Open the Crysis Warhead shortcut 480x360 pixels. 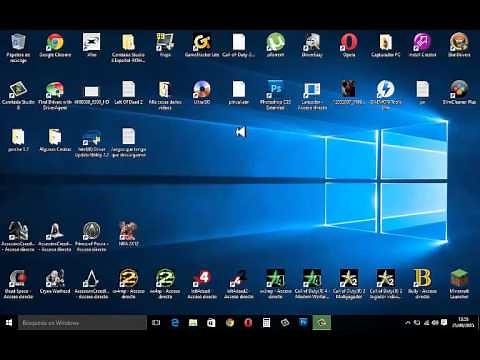[55, 278]
